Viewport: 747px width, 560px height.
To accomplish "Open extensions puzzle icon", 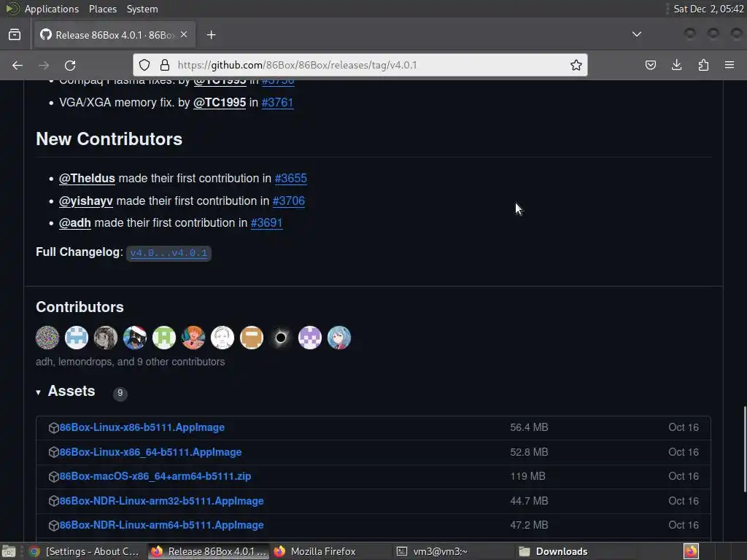I will [x=703, y=65].
